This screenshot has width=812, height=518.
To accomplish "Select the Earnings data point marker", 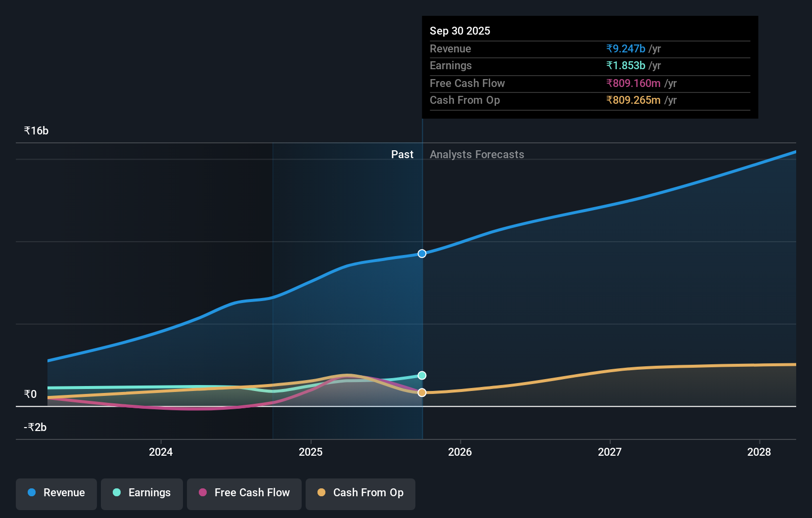I will [x=422, y=376].
